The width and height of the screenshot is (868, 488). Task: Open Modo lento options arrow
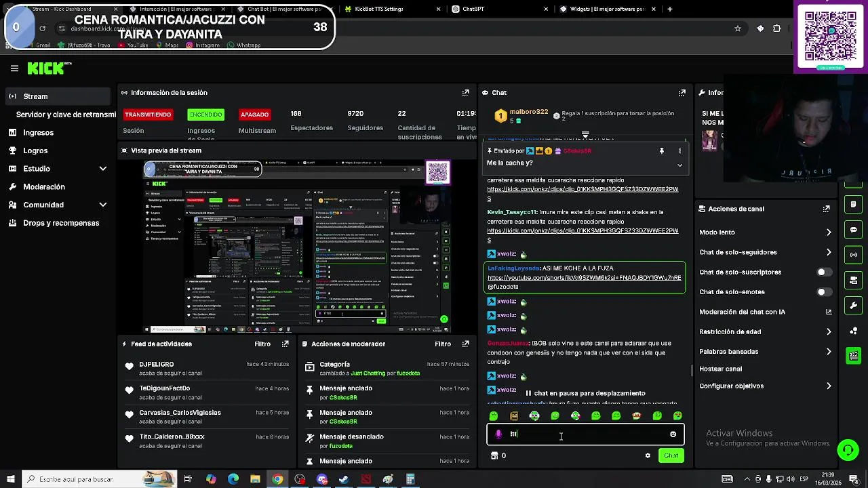[x=829, y=232]
